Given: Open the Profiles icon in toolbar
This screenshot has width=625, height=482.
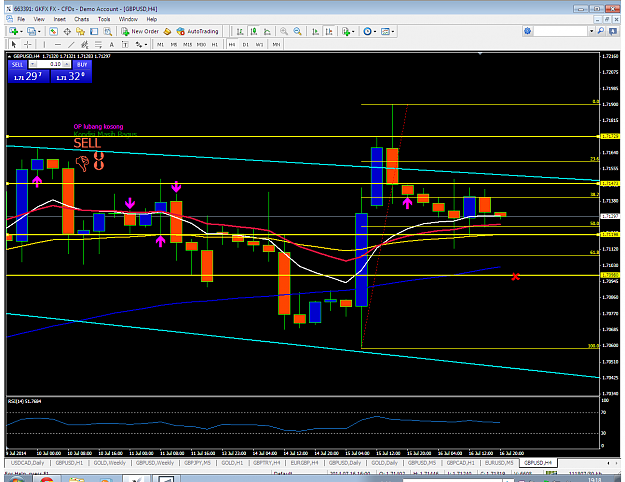Looking at the screenshot, I should click(x=31, y=31).
